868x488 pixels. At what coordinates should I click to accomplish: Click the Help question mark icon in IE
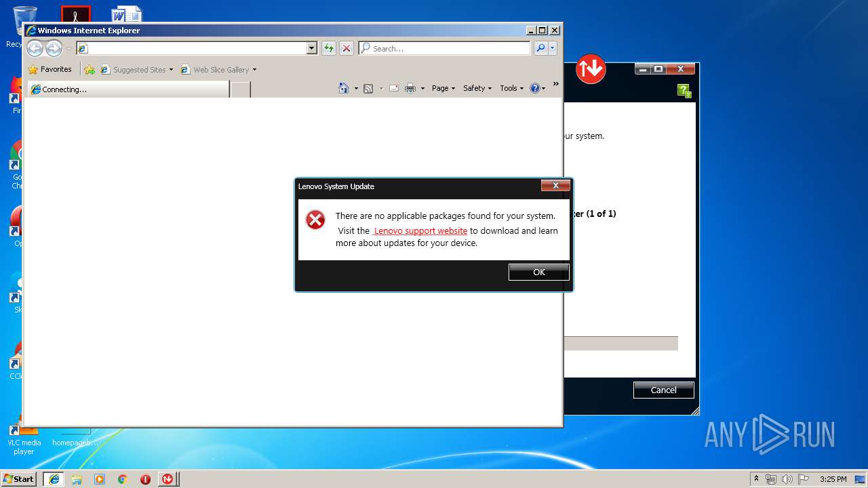[x=535, y=88]
